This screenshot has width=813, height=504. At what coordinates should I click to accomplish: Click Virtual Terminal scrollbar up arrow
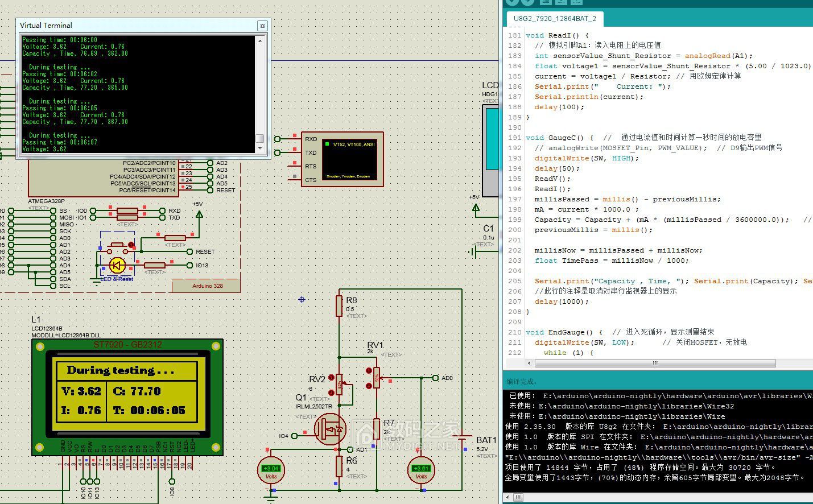pyautogui.click(x=260, y=40)
